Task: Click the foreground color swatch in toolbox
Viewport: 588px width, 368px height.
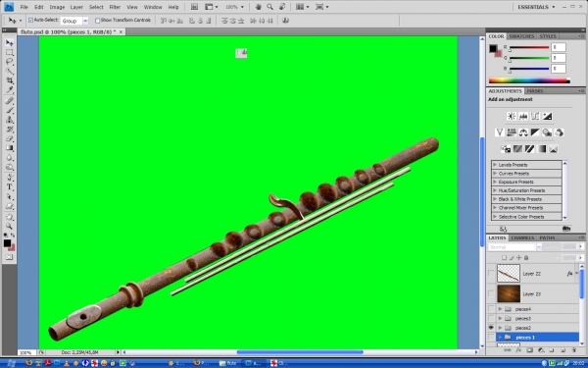Action: coord(7,243)
